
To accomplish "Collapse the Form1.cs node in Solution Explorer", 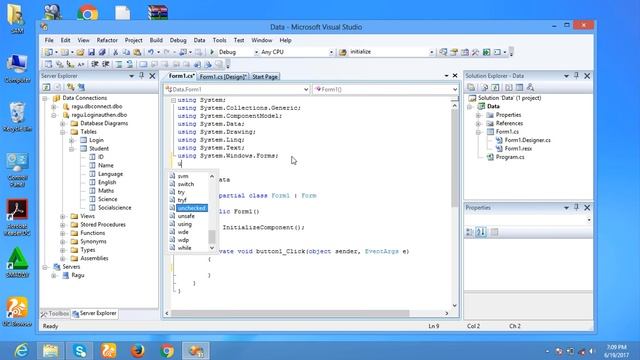I will pos(478,132).
